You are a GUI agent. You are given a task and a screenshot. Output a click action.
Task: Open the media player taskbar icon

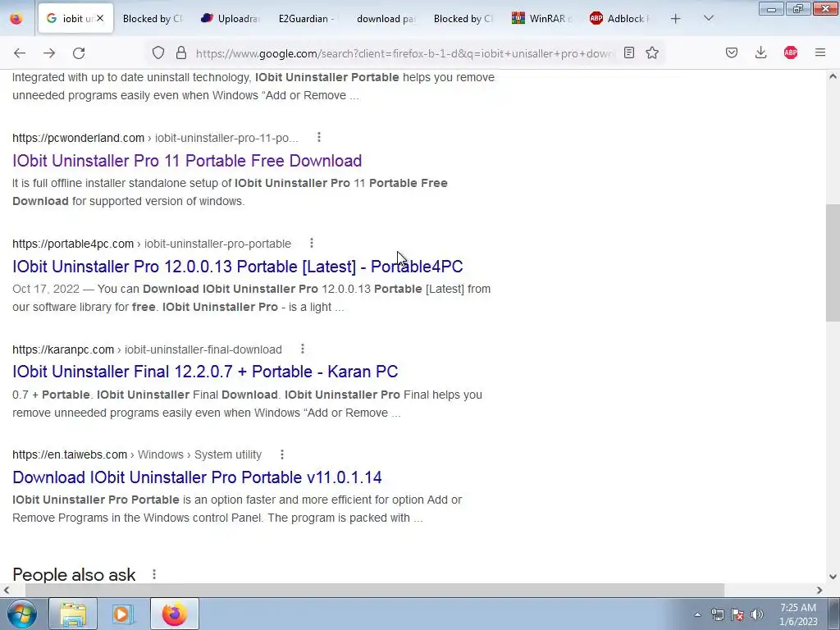(x=123, y=614)
